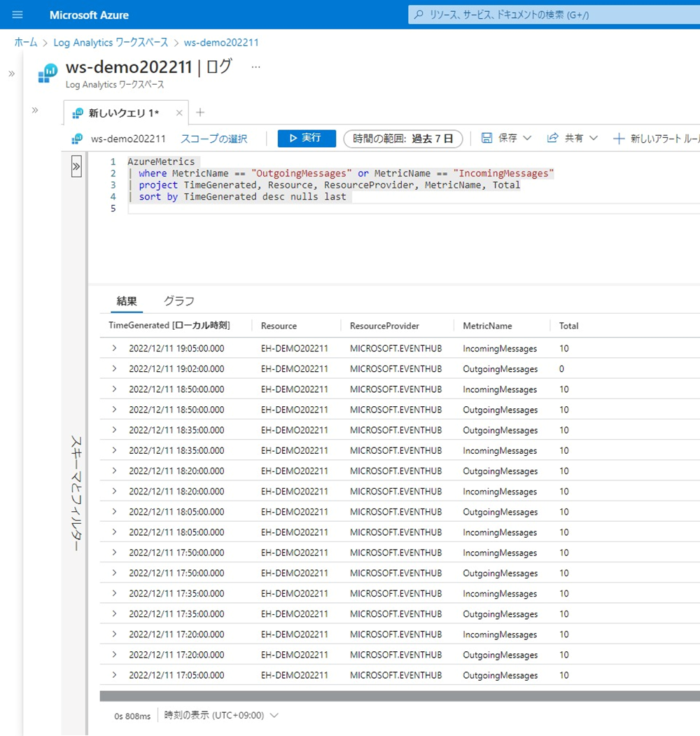Go to ホーム breadcrumb
Screen dimensions: 700x736
coord(26,42)
